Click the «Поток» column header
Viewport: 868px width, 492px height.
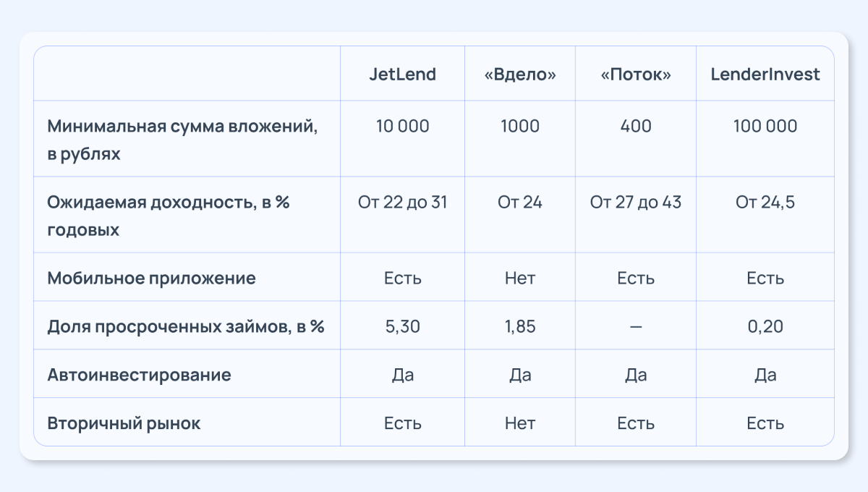(636, 75)
